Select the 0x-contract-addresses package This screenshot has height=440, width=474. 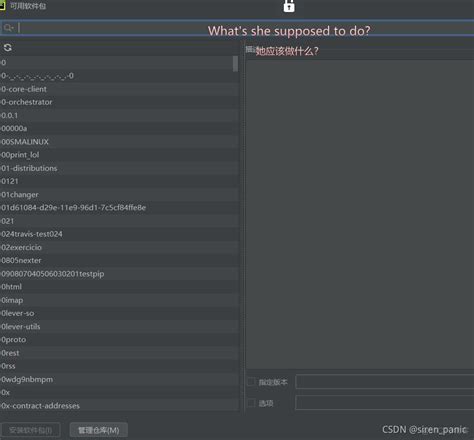point(119,406)
